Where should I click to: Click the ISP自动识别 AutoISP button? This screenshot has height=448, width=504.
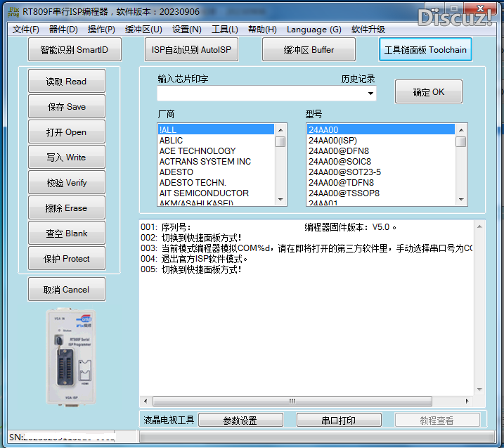(191, 49)
